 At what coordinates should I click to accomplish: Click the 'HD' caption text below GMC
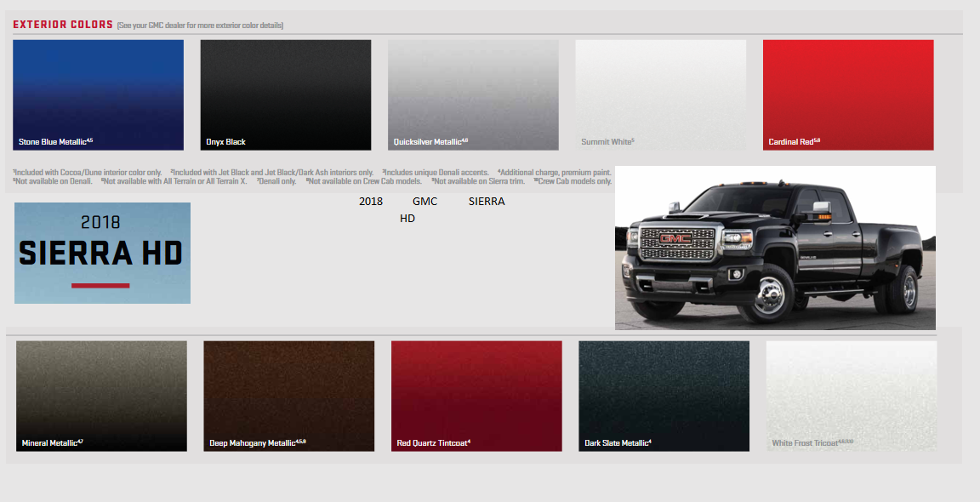[407, 218]
